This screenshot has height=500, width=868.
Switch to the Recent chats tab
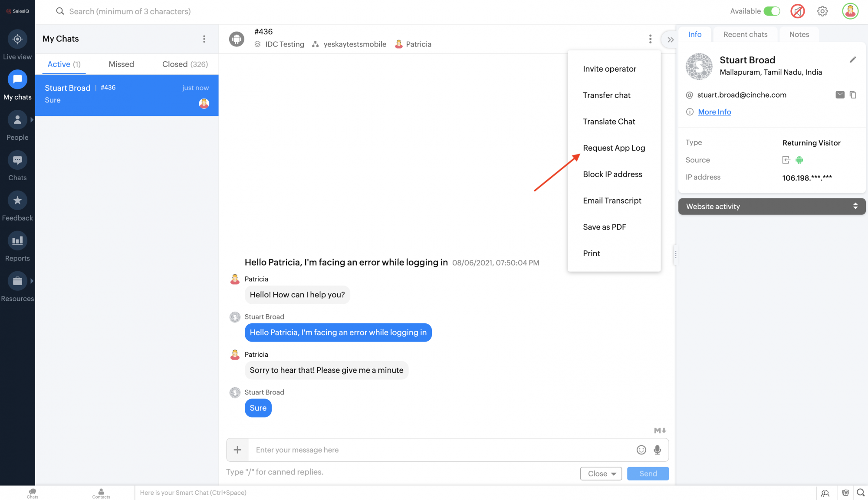pos(745,34)
